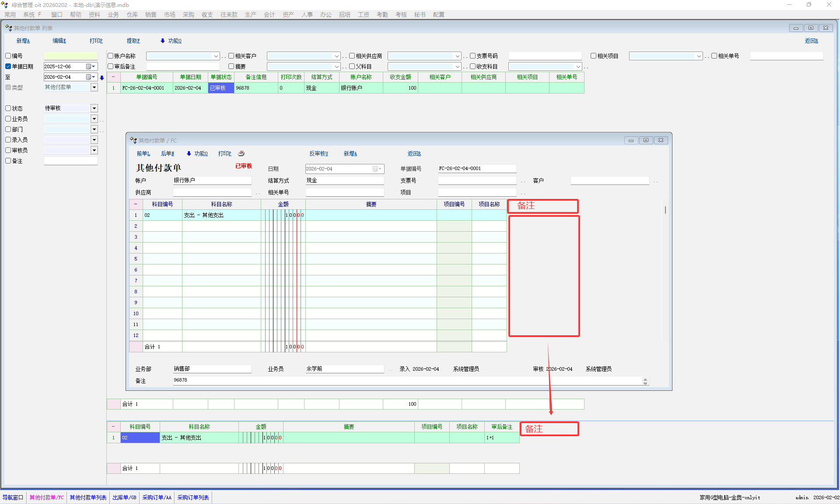Click 功能 arrow icon in list toolbar

click(x=163, y=41)
